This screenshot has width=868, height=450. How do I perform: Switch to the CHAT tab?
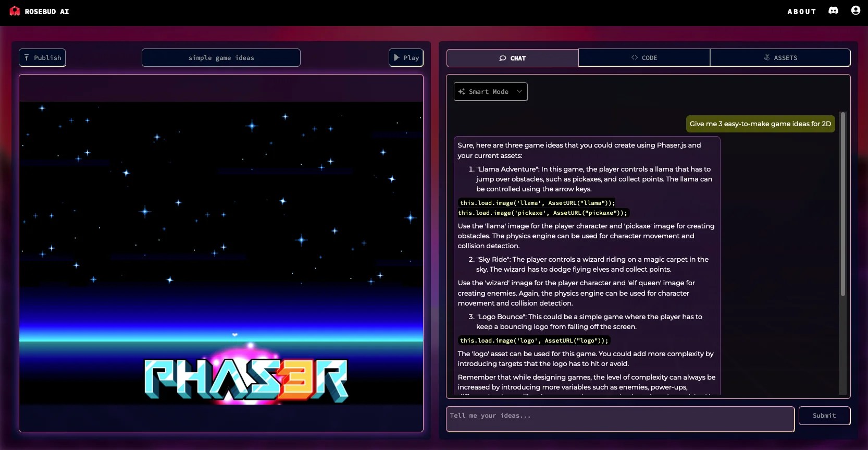[512, 58]
